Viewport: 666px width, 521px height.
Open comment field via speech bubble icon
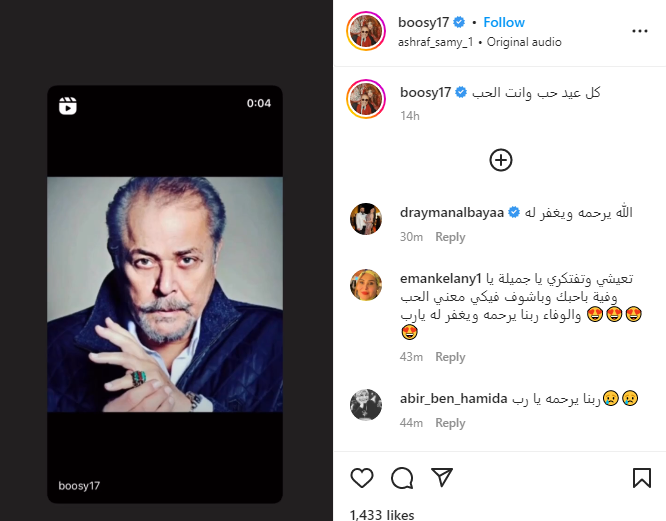tap(402, 476)
